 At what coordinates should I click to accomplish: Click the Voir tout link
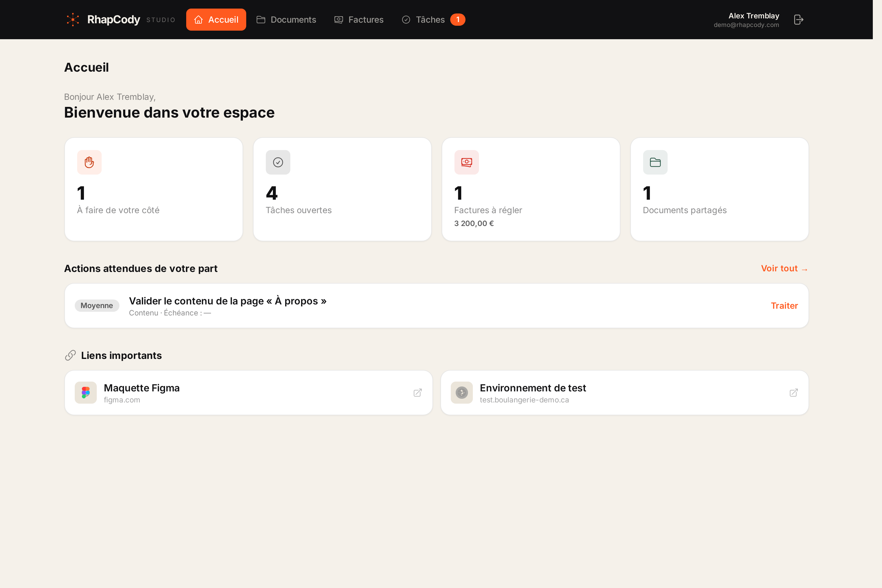[784, 269]
